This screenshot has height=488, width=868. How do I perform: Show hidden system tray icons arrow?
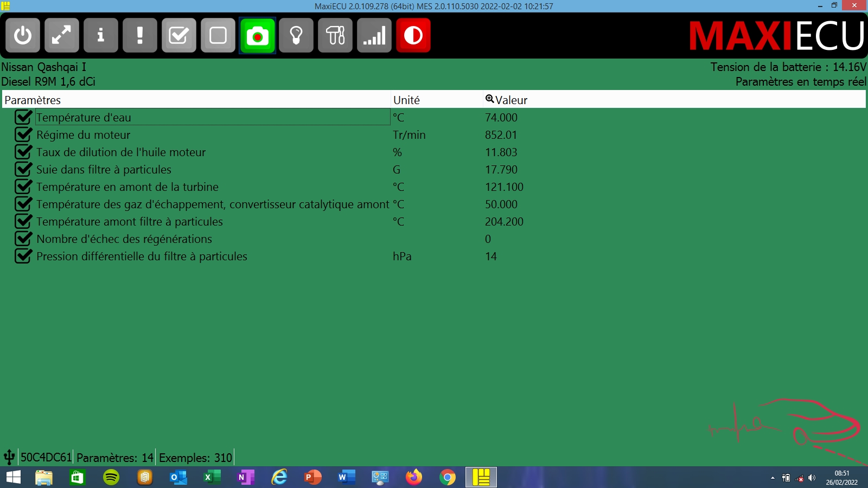(x=773, y=478)
